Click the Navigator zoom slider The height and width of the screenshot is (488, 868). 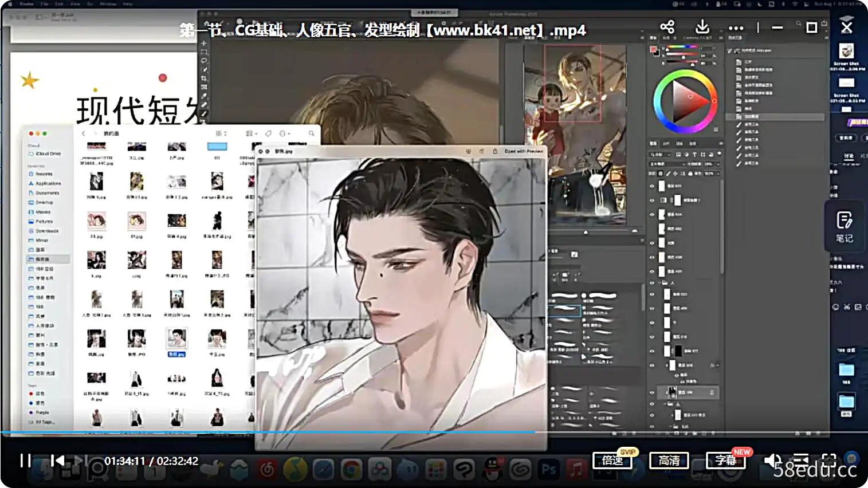(586, 232)
